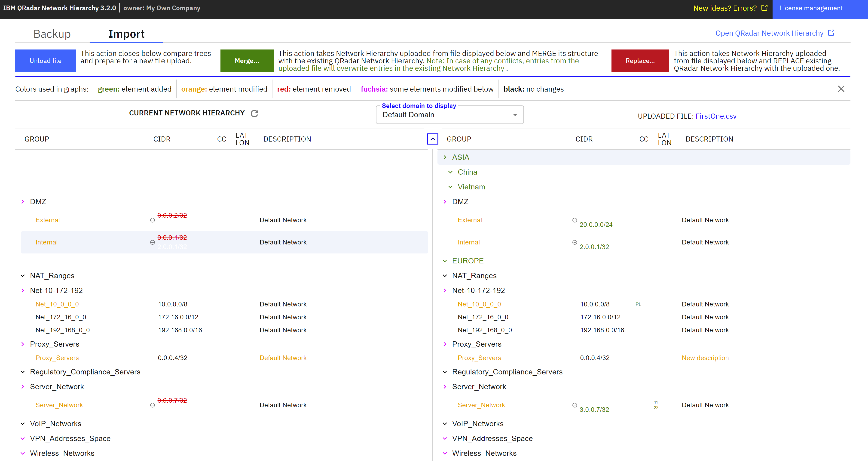This screenshot has width=868, height=469.
Task: Click the refresh icon next to Current Network Hierarchy
Action: (254, 113)
